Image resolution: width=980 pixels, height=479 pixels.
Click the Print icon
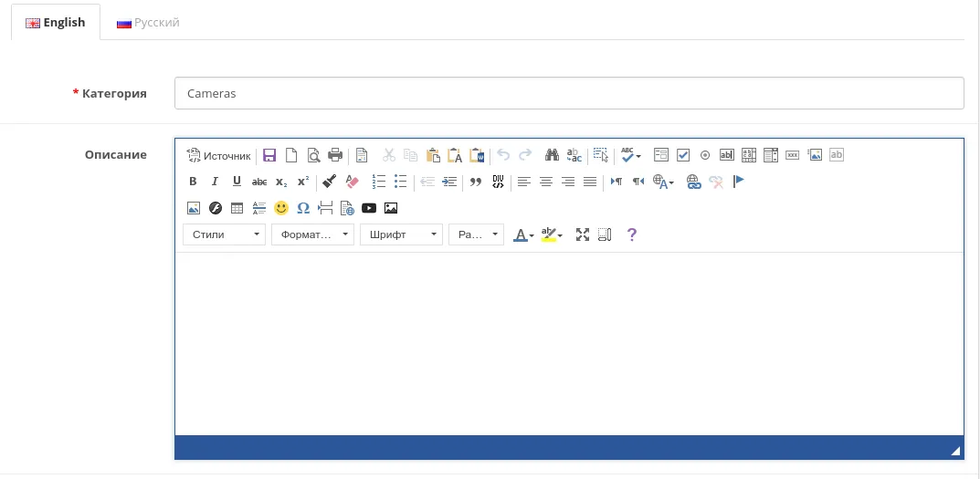335,155
